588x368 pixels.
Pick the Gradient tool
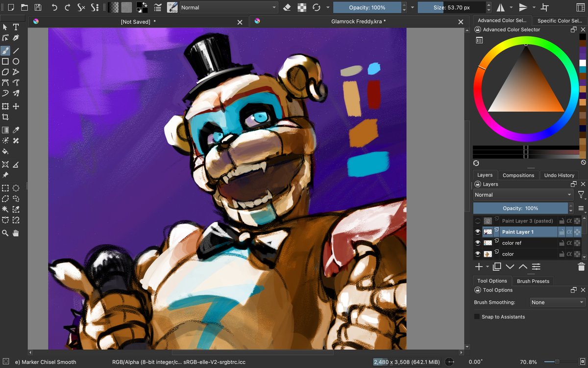pos(6,130)
